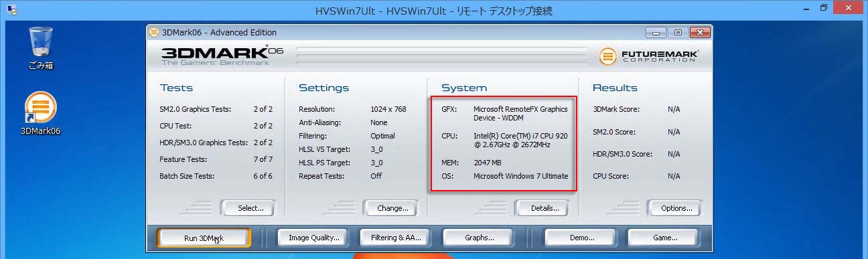Maximize the 3DMark06 window
The image size is (868, 259).
(677, 33)
